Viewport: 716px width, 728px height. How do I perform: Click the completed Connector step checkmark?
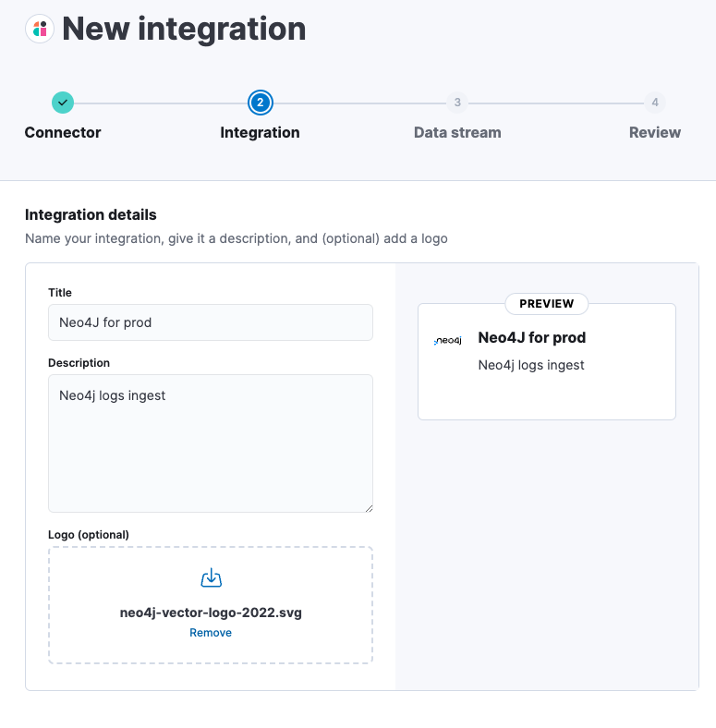click(x=63, y=103)
